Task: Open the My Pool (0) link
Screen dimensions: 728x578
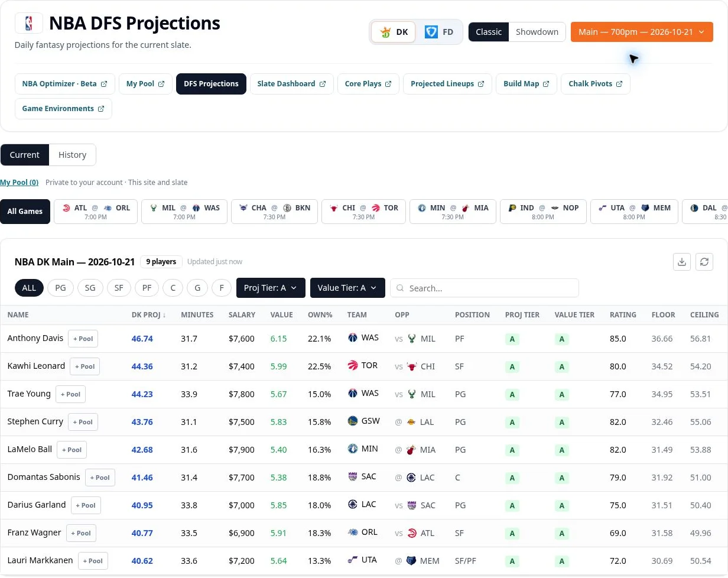Action: coord(19,183)
